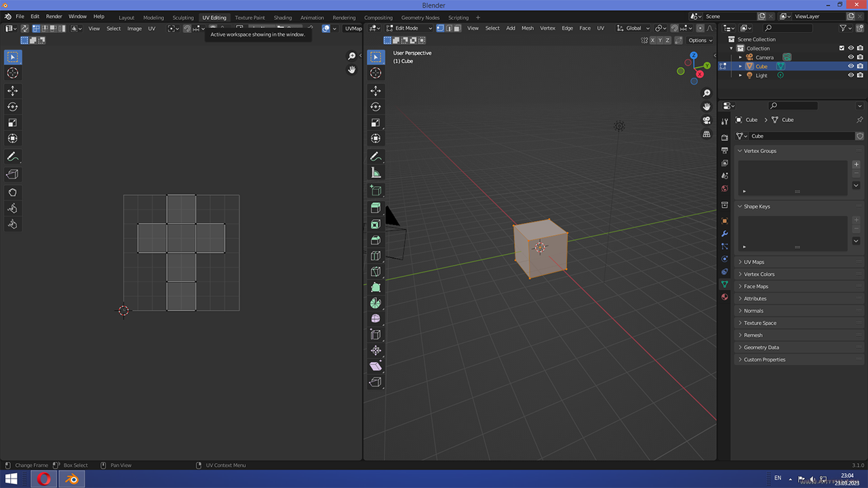Open the Texture Paint workspace tab

[x=250, y=18]
